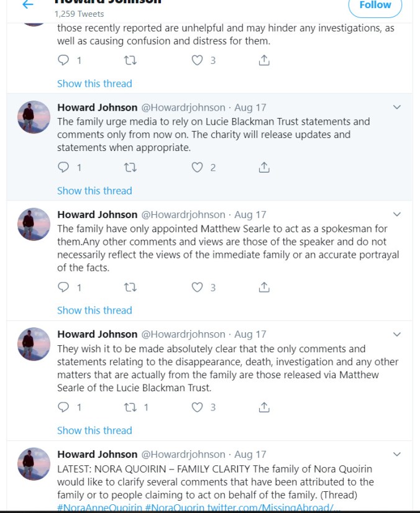Reply to the topmost tweet about investigations

[x=63, y=60]
